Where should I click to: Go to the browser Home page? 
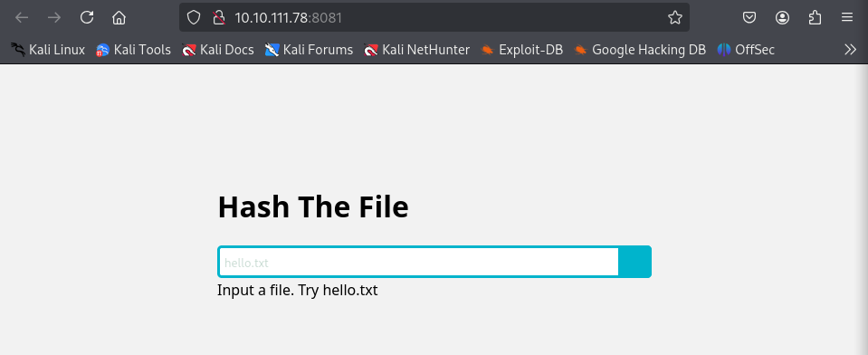point(119,18)
